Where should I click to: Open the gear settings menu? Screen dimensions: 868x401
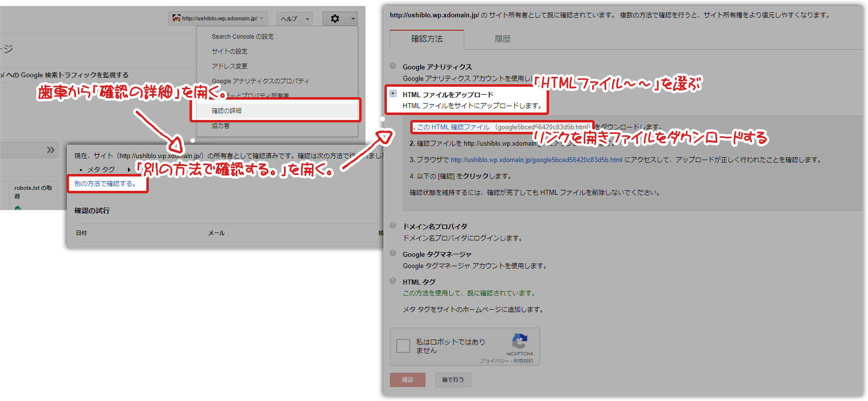[335, 18]
